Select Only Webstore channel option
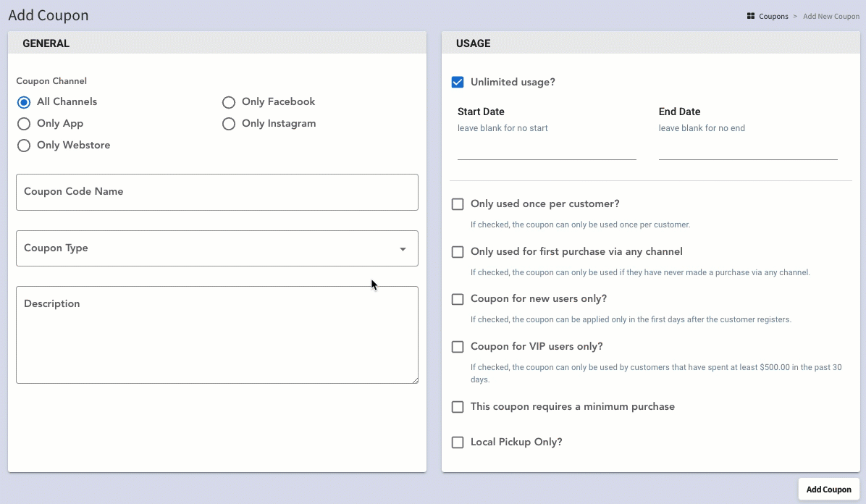866x504 pixels. (24, 146)
